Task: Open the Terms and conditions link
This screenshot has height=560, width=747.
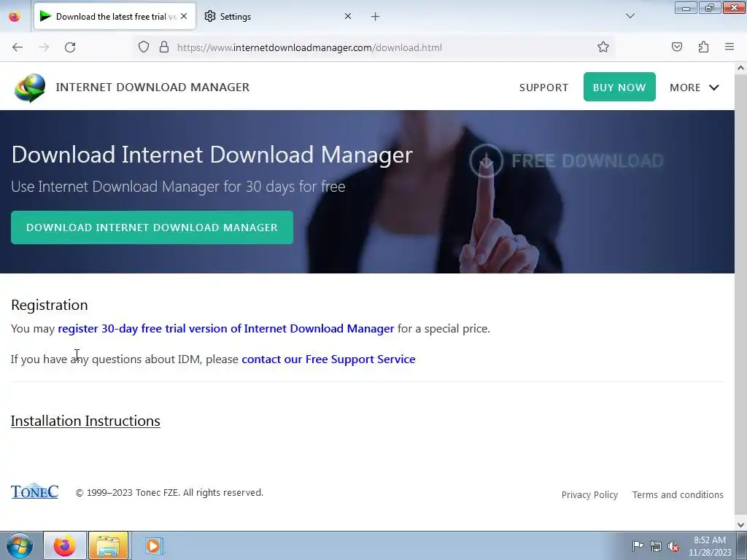Action: (678, 495)
